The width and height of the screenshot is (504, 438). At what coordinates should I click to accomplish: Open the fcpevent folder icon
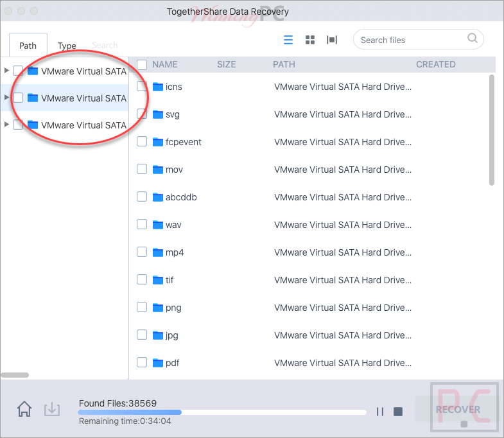(158, 142)
